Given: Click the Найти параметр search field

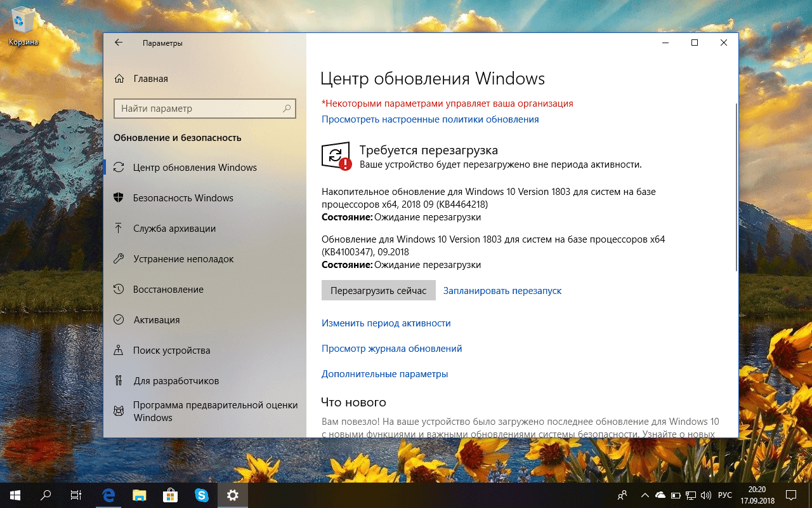Looking at the screenshot, I should tap(204, 108).
